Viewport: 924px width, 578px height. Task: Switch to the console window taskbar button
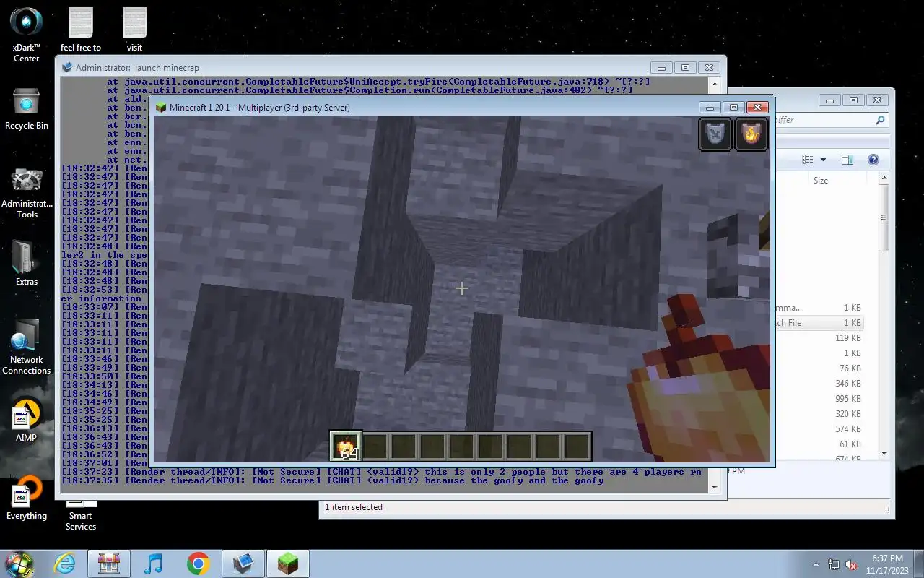(243, 564)
